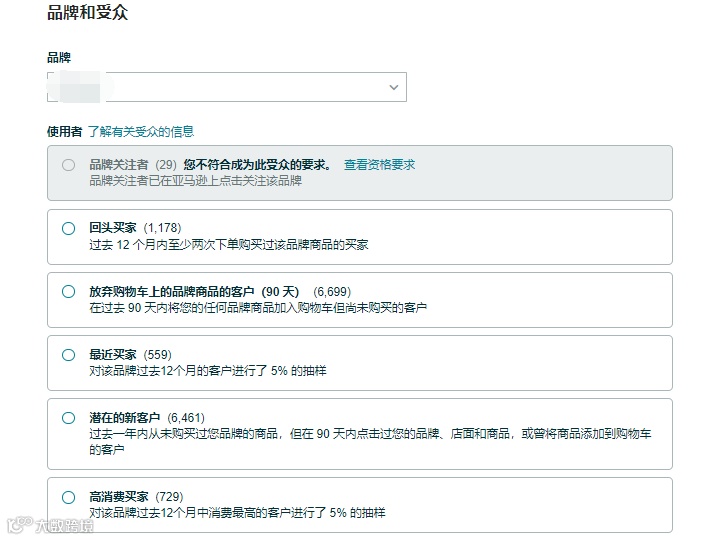
Task: Select the 潜在的新客户 radio button
Action: (x=68, y=418)
